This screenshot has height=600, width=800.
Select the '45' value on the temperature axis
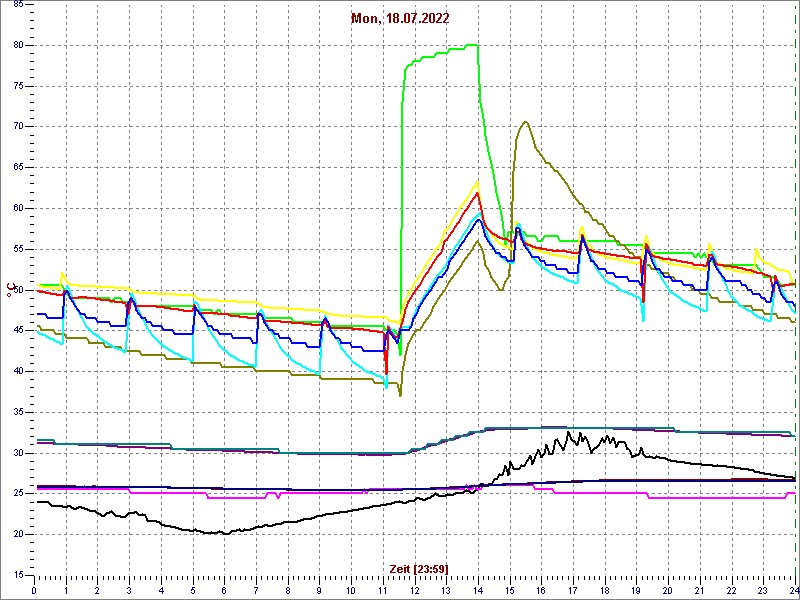click(17, 331)
